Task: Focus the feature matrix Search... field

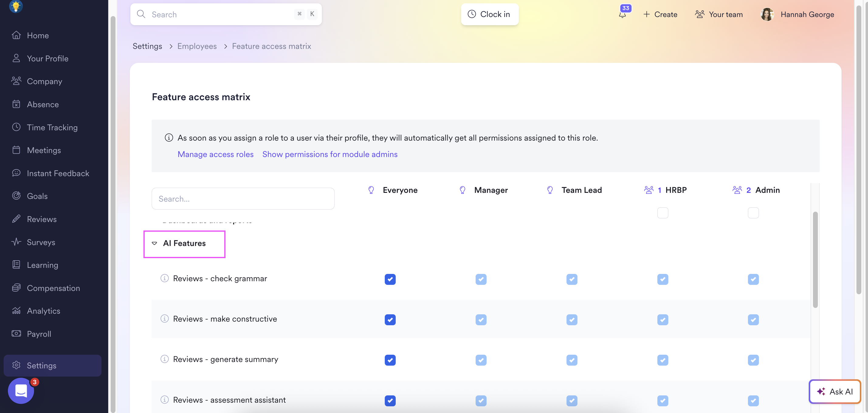Action: (243, 199)
